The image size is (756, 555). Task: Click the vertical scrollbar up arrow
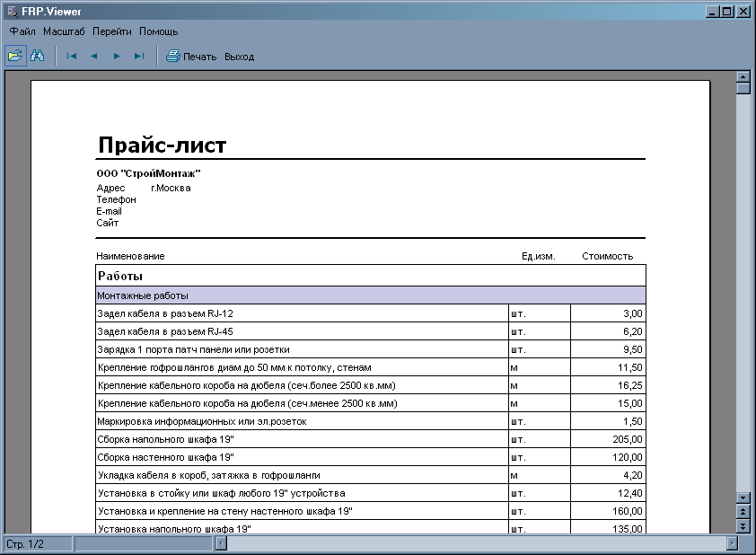pos(743,77)
